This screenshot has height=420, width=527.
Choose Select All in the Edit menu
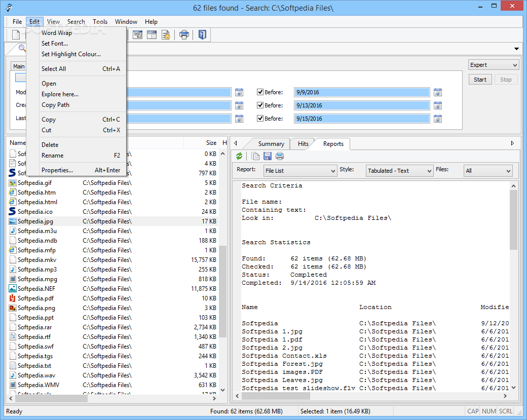(77, 69)
